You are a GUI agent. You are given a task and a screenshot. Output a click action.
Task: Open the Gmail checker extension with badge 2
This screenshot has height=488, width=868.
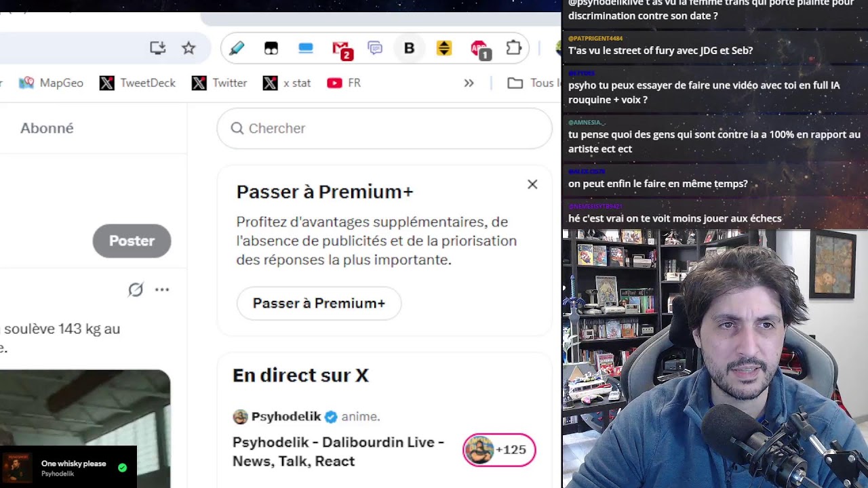[x=342, y=49]
